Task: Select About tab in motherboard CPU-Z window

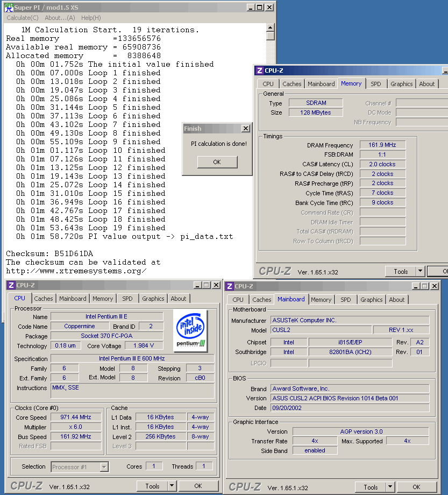Action: (397, 300)
